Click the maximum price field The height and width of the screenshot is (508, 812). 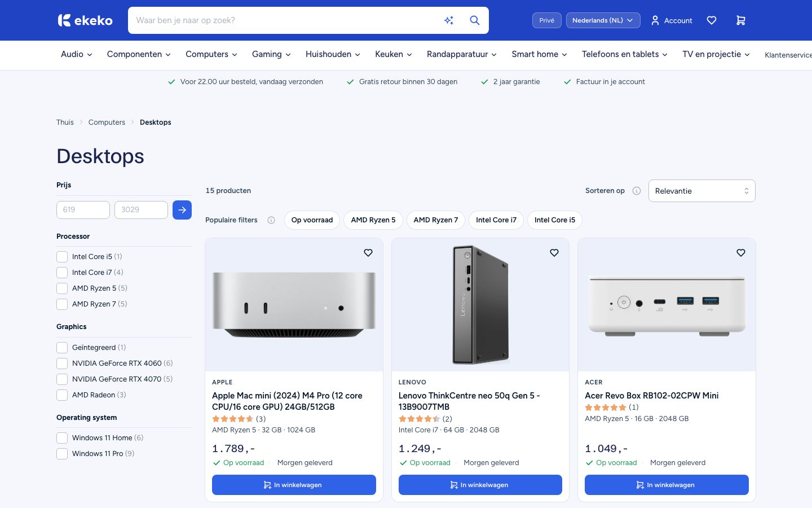pos(141,210)
